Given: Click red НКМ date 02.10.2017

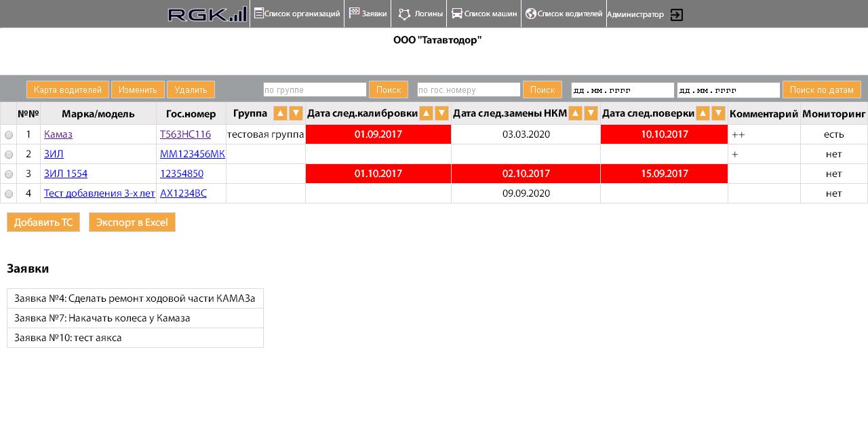Looking at the screenshot, I should point(526,174).
